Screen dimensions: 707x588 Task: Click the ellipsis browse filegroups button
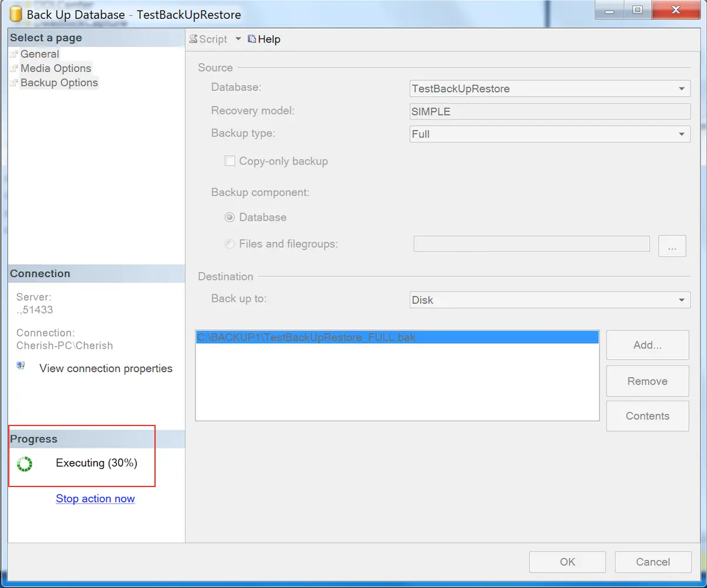click(672, 246)
